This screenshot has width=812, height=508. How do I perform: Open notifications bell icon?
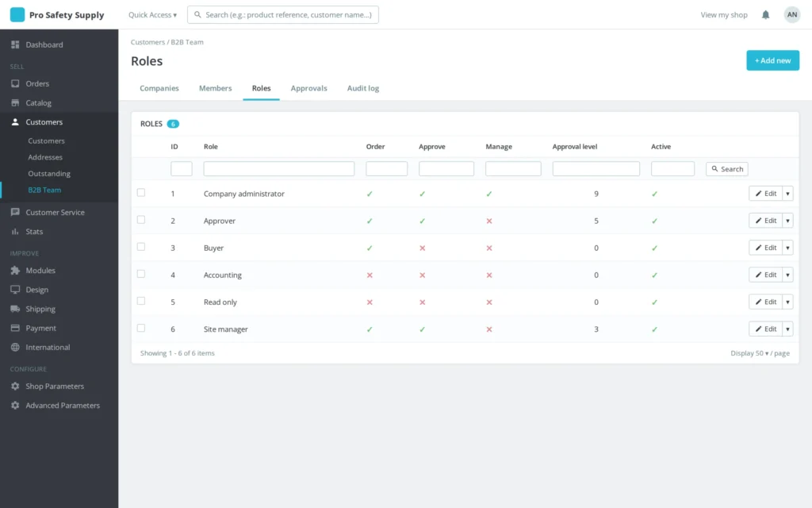coord(765,14)
